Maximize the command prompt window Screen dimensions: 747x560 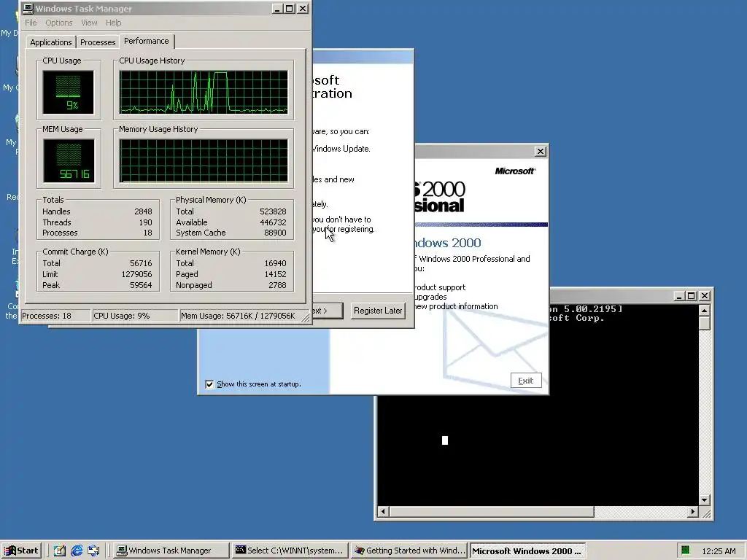[691, 296]
